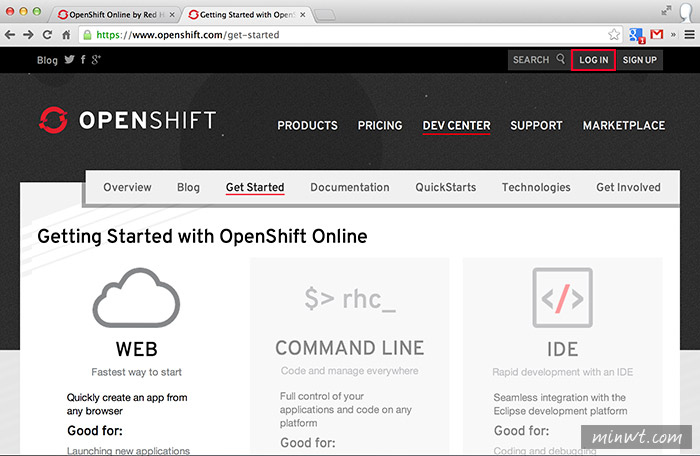The height and width of the screenshot is (456, 700).
Task: Select the Technologies sub-tab
Action: click(536, 187)
